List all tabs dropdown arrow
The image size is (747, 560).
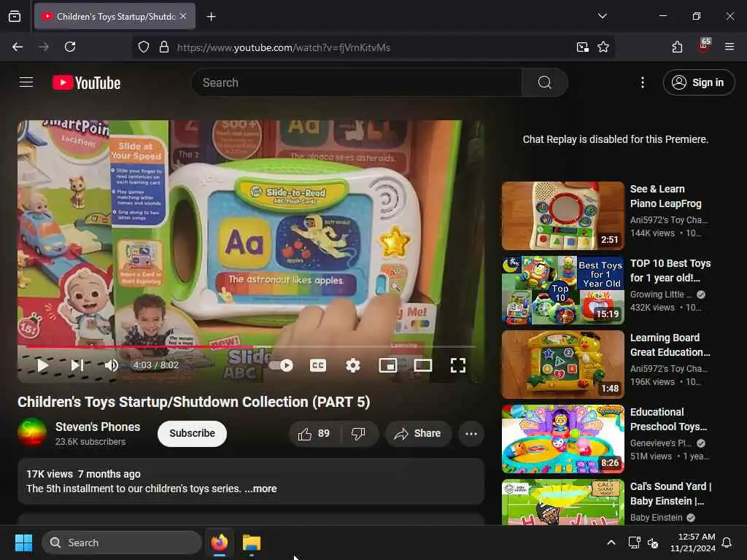(x=602, y=16)
